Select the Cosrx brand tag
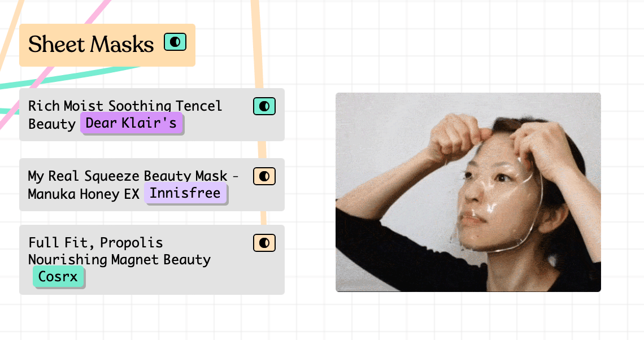The image size is (644, 340). pos(58,277)
